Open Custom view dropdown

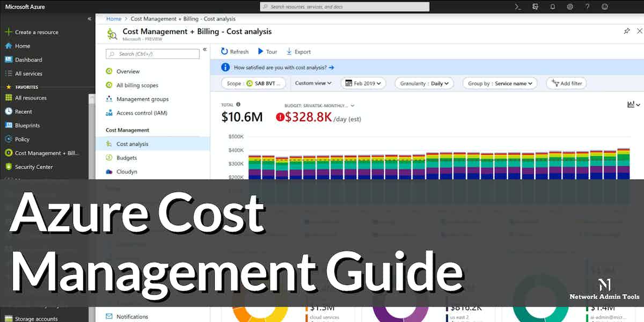[313, 83]
